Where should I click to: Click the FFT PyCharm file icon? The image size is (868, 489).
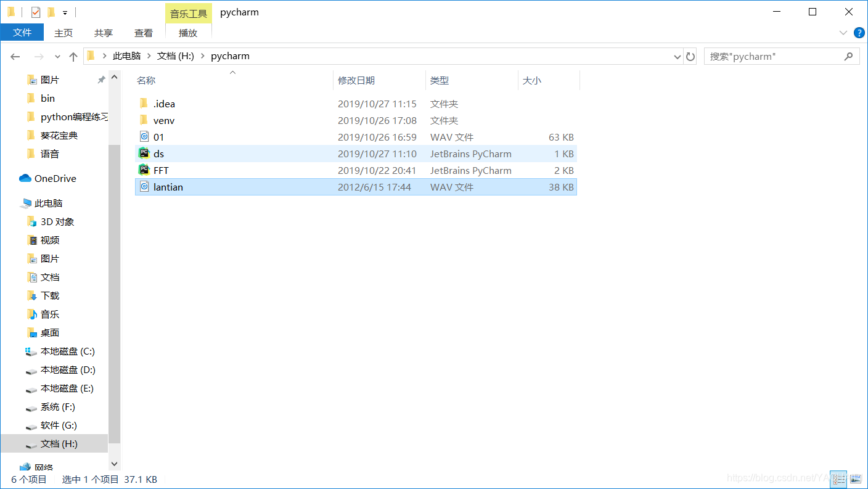(x=144, y=170)
